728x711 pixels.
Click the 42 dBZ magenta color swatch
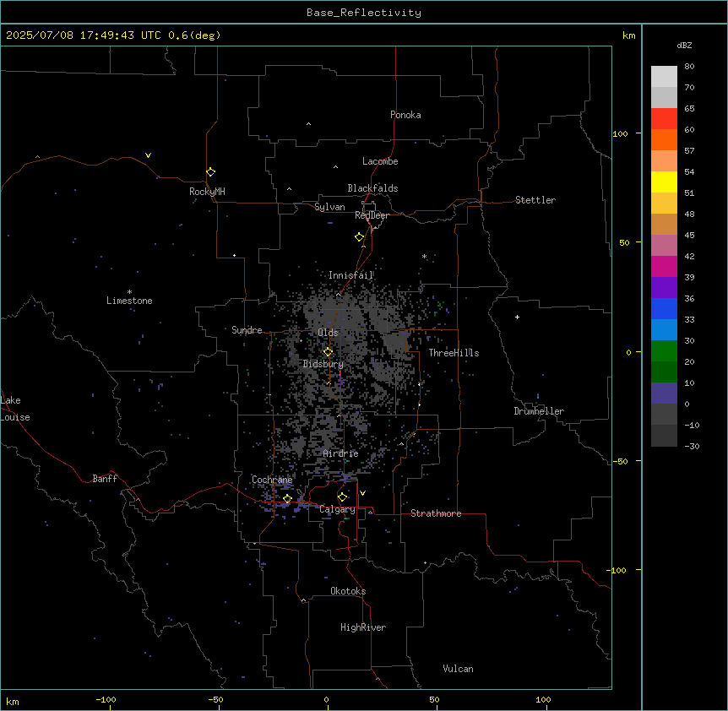coord(664,266)
